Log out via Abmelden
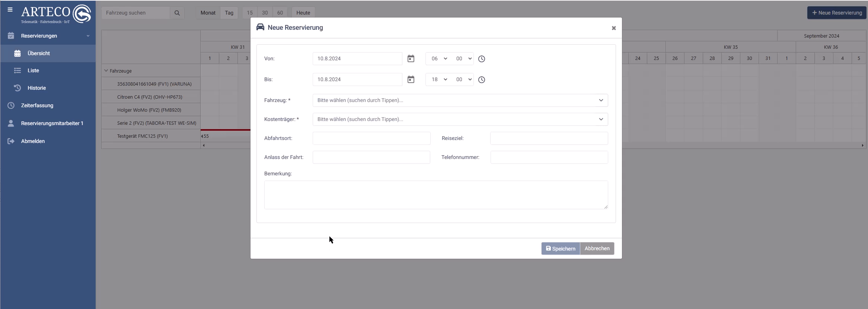 tap(33, 141)
